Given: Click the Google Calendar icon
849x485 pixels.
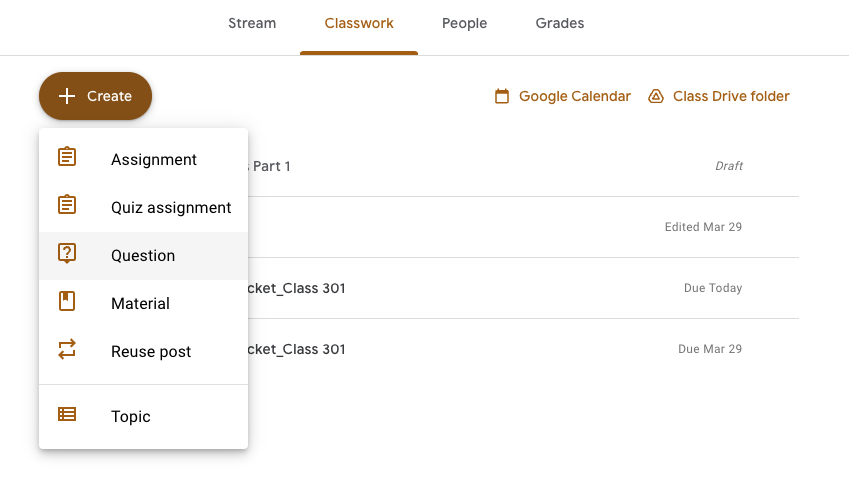Looking at the screenshot, I should pos(502,96).
